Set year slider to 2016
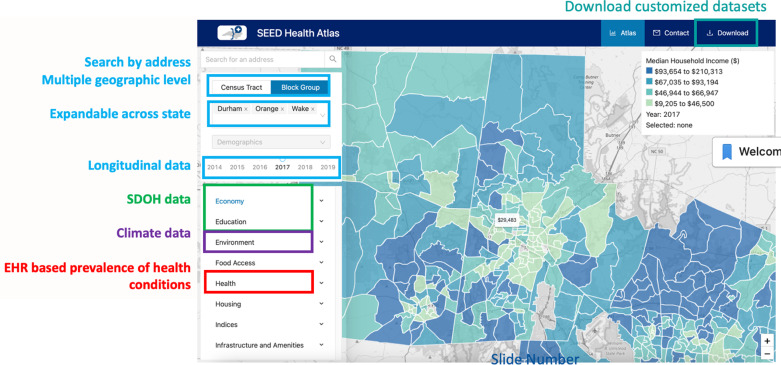The image size is (781, 365). [260, 167]
